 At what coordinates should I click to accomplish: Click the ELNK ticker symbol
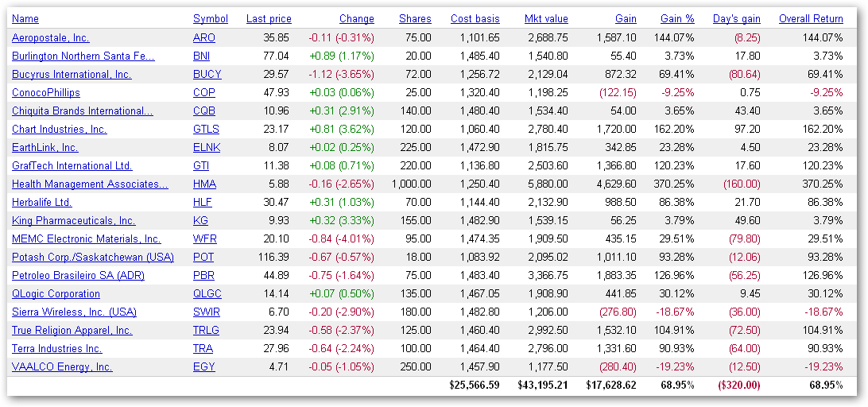click(x=207, y=147)
